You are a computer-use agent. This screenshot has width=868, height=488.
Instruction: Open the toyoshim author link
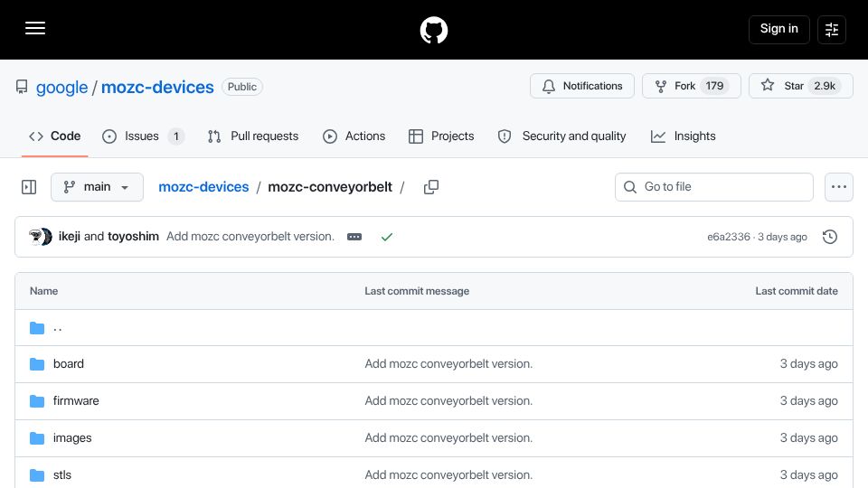(x=133, y=236)
